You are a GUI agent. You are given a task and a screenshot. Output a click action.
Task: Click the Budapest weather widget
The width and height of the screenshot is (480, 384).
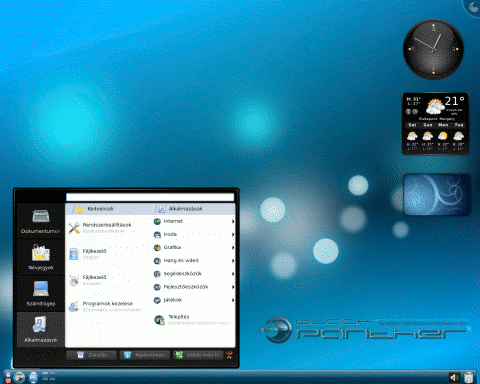coord(436,124)
